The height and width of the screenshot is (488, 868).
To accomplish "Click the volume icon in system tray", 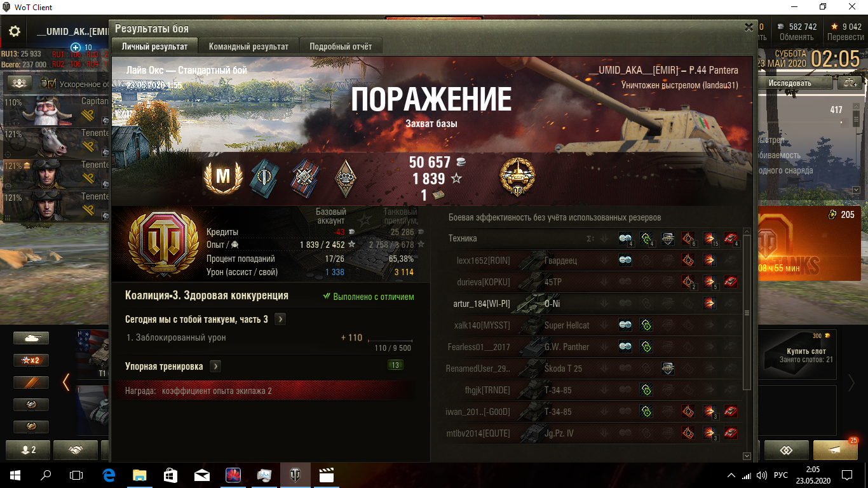I will [761, 475].
